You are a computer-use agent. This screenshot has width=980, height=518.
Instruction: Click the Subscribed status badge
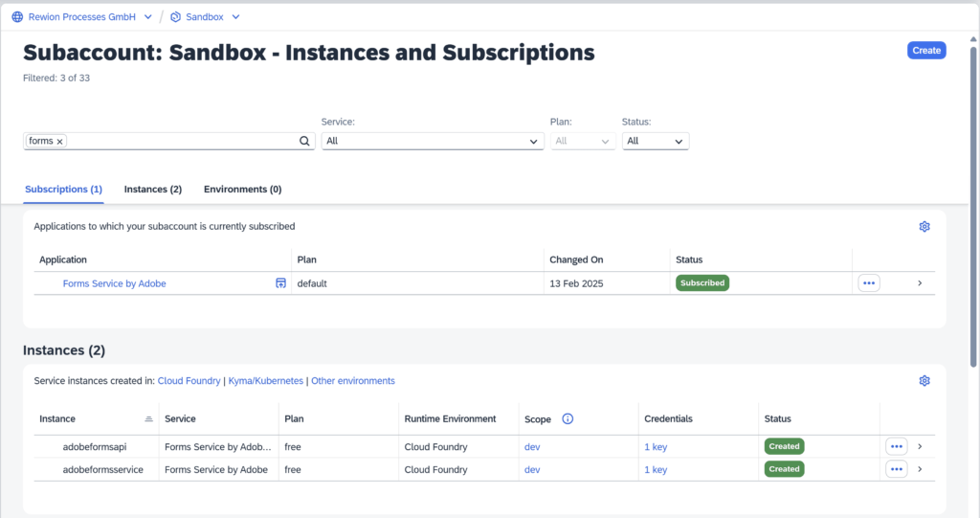[x=702, y=282]
